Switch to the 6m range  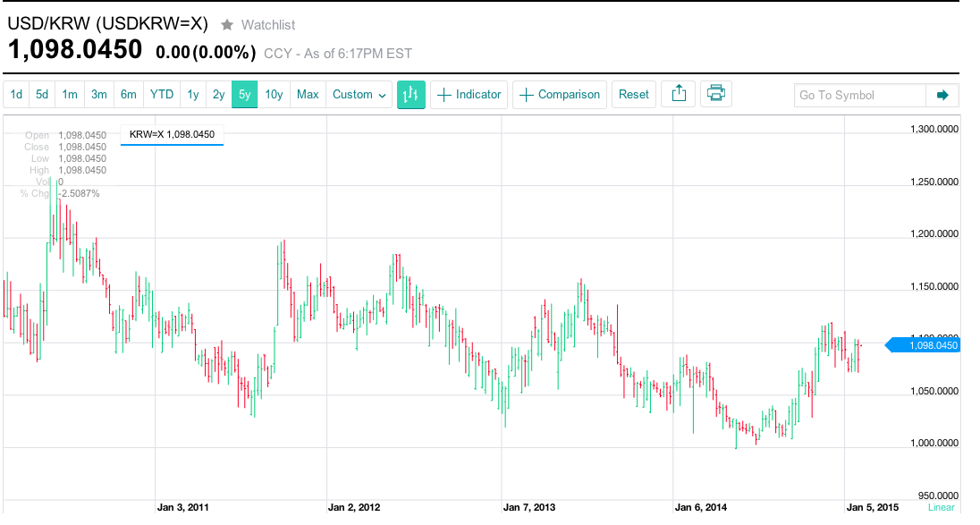pos(128,95)
